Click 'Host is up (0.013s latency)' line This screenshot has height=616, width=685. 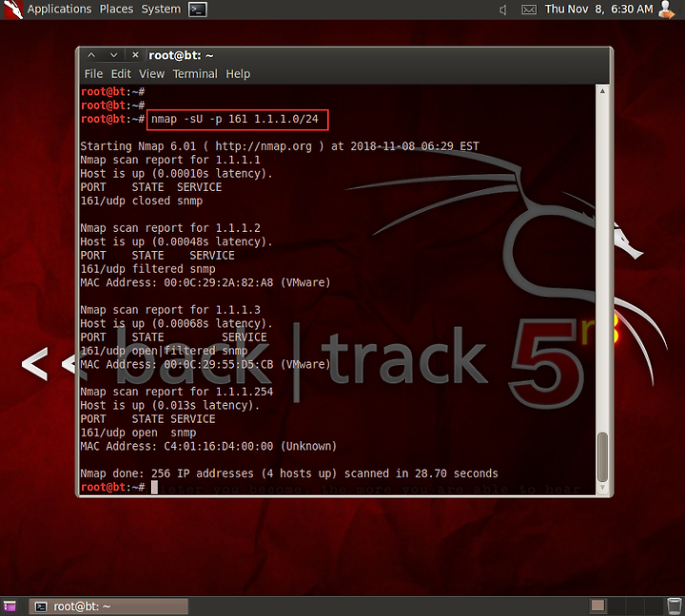pyautogui.click(x=170, y=405)
